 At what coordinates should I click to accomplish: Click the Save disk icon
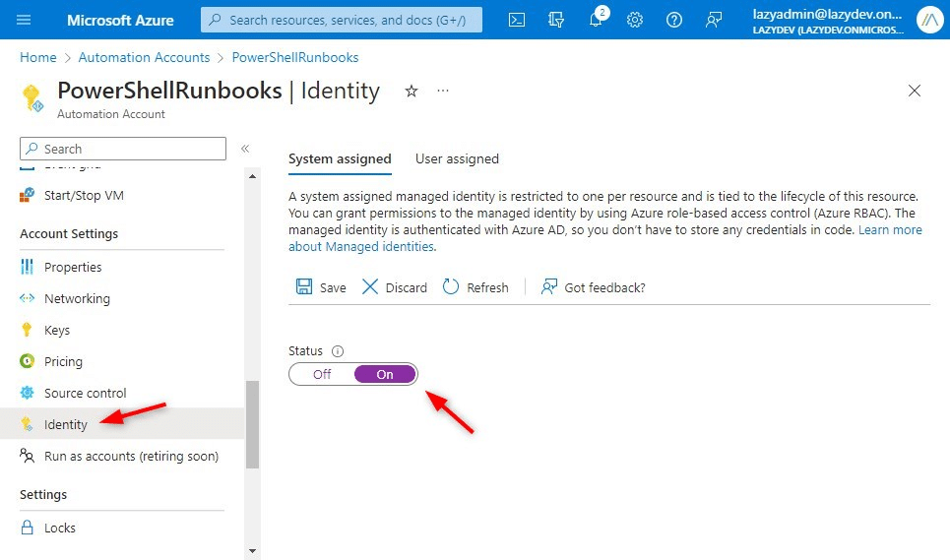point(303,286)
